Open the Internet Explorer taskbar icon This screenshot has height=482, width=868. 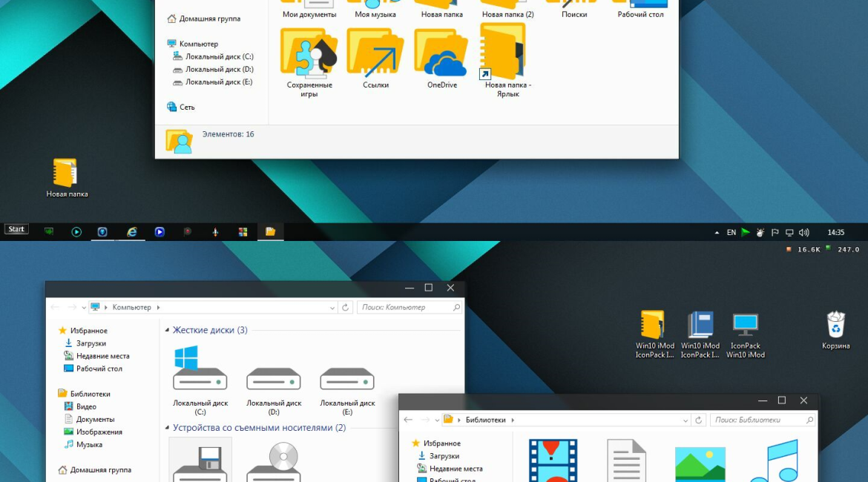point(132,231)
